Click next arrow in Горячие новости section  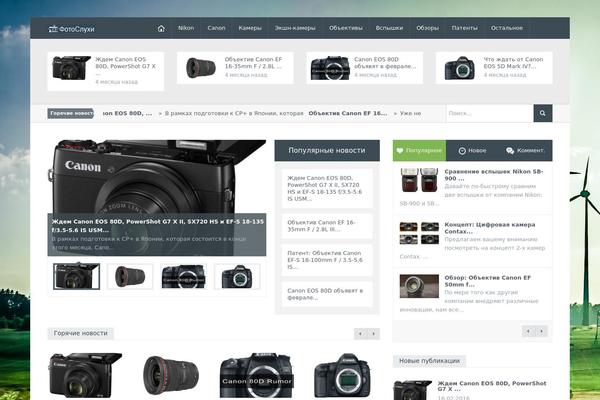point(373,333)
